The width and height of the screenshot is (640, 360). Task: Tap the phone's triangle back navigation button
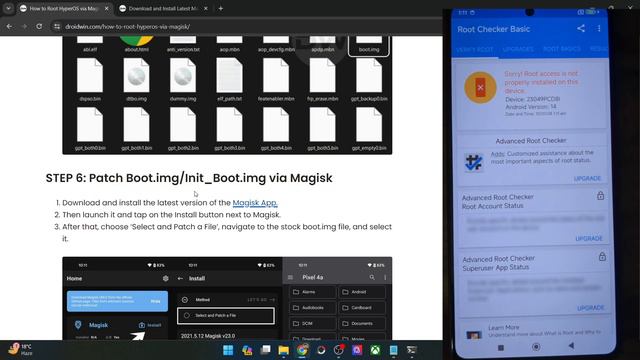point(571,346)
